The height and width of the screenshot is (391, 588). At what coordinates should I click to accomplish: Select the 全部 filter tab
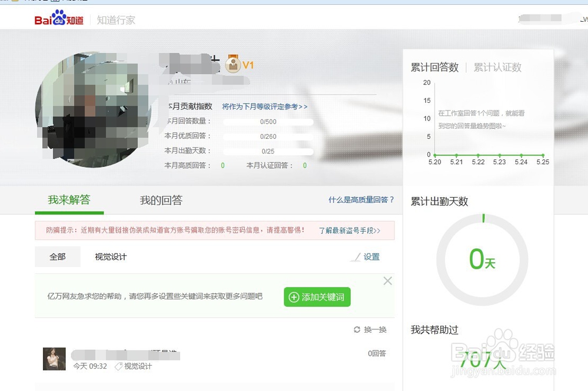57,257
